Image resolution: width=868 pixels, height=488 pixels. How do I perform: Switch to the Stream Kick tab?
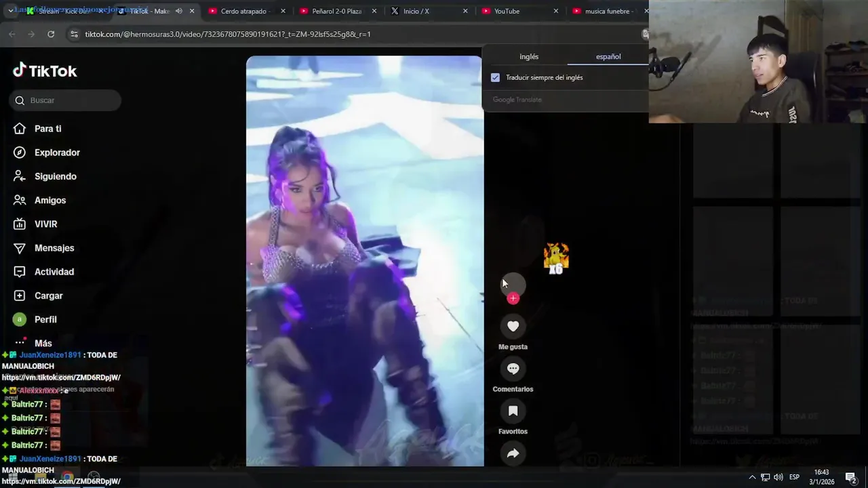tap(64, 11)
